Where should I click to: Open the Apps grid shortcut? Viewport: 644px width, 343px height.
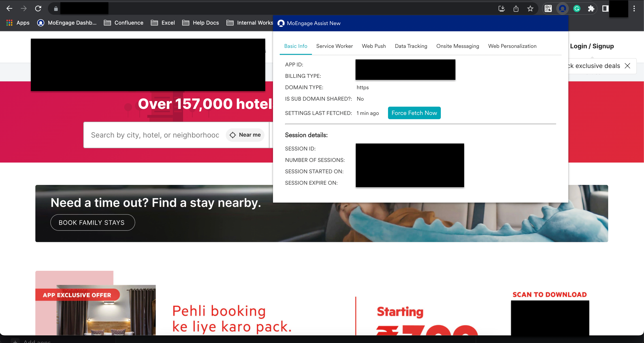[17, 23]
